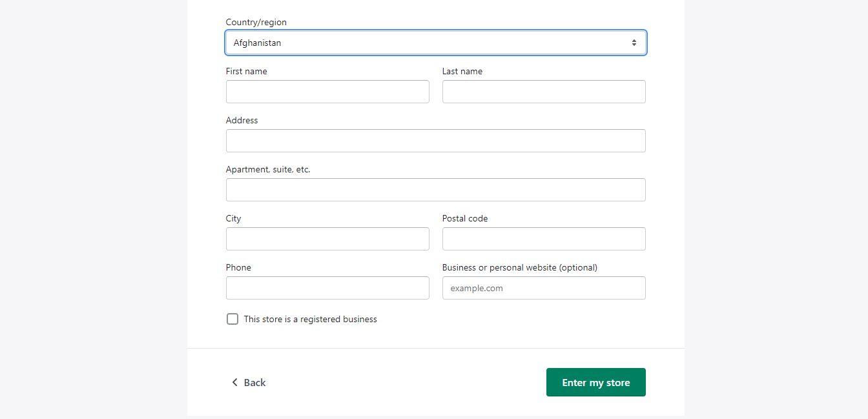868x419 pixels.
Task: Click the website field showing example.com placeholder
Action: pos(543,287)
